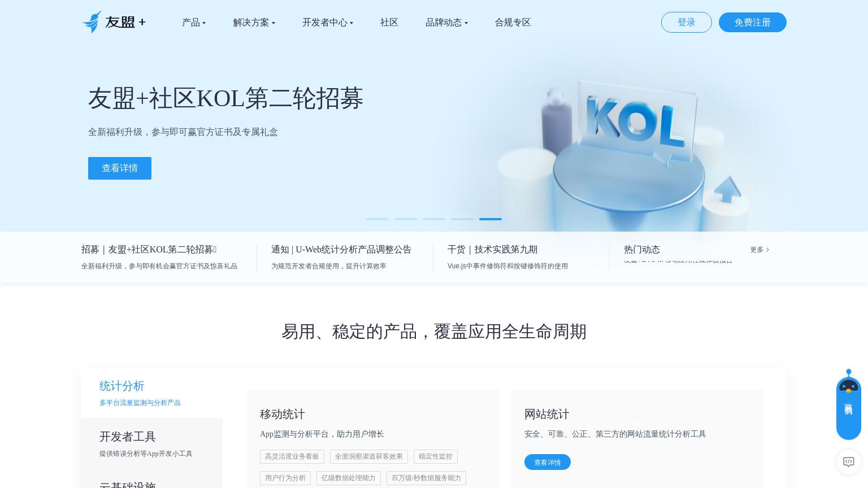This screenshot has height=488, width=868.
Task: Click 查看详情 on the KOL banner
Action: pyautogui.click(x=120, y=168)
